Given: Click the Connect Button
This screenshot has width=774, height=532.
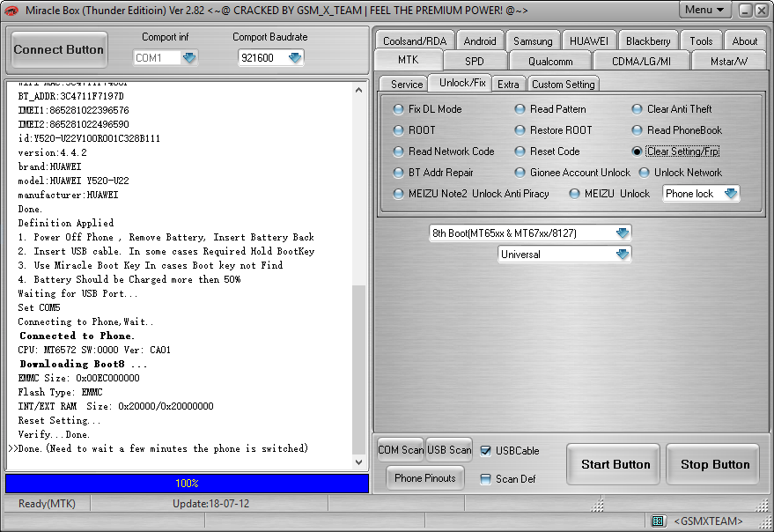Looking at the screenshot, I should pos(59,49).
